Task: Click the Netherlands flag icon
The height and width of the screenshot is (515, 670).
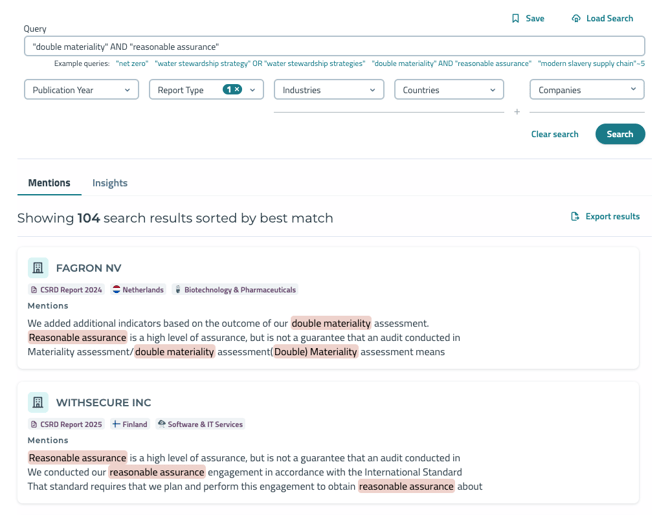Action: [x=117, y=290]
